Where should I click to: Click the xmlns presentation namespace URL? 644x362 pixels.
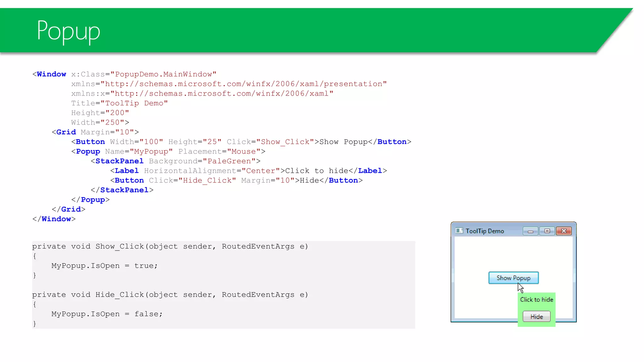pos(244,84)
